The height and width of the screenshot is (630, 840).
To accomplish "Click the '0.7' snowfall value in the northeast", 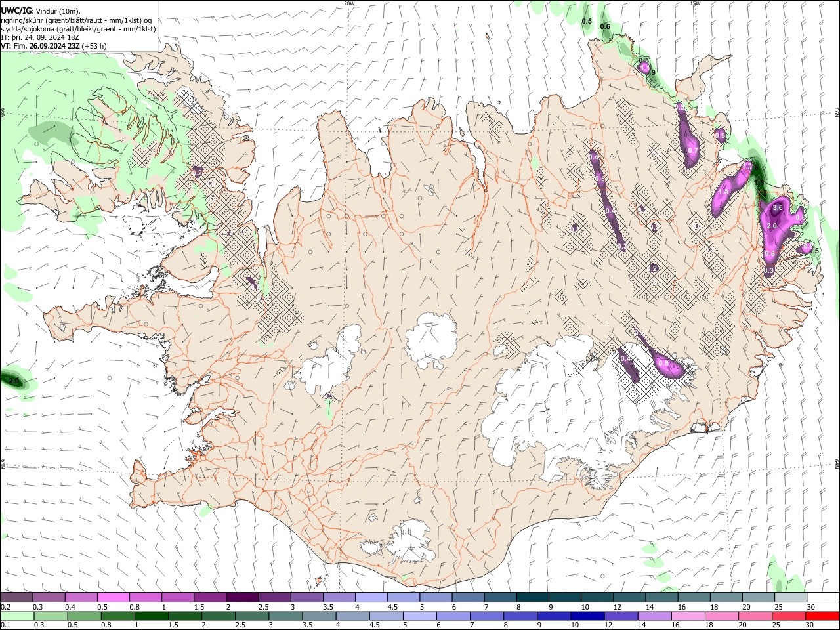I will (x=692, y=150).
